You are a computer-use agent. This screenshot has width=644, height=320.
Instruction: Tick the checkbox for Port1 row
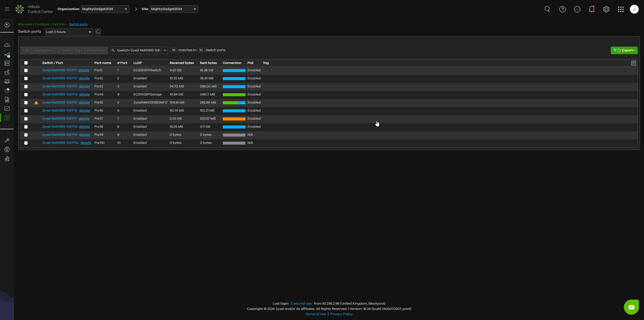[x=26, y=71]
